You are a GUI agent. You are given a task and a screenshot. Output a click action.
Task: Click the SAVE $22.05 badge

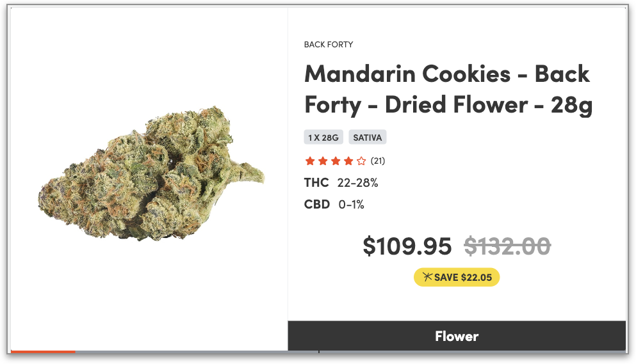pyautogui.click(x=457, y=277)
